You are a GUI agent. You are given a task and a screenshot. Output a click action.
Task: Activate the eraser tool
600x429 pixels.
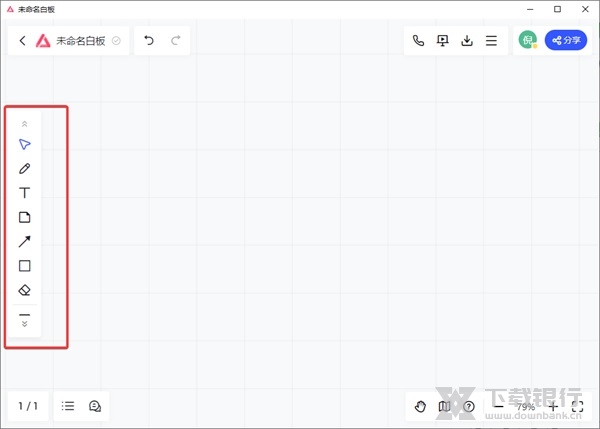pyautogui.click(x=25, y=290)
